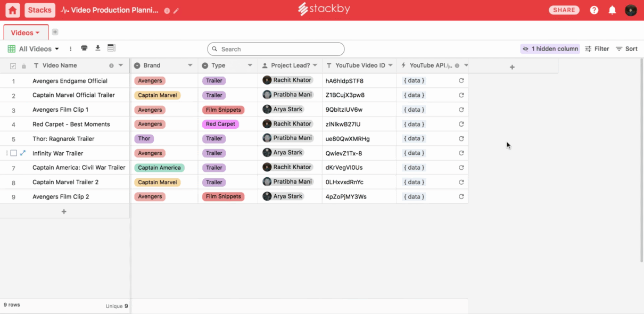Add a new table with plus icon
The width and height of the screenshot is (644, 314).
click(x=55, y=32)
